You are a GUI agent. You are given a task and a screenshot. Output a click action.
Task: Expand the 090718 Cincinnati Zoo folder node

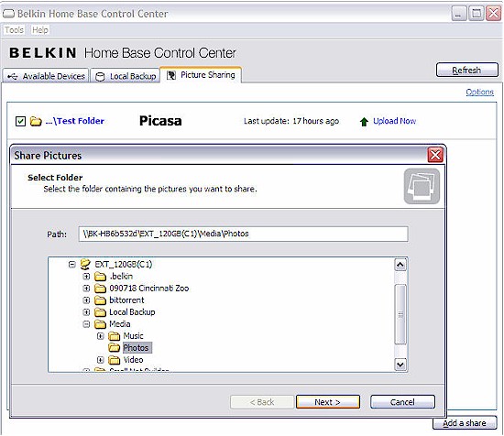[x=86, y=289]
